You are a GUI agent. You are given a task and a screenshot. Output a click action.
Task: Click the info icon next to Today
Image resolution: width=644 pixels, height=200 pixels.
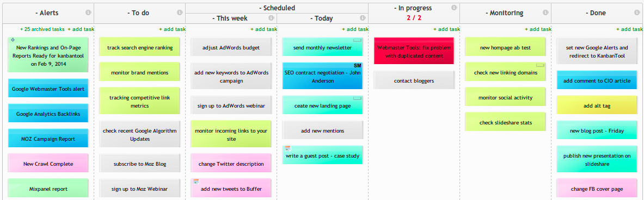pos(363,18)
